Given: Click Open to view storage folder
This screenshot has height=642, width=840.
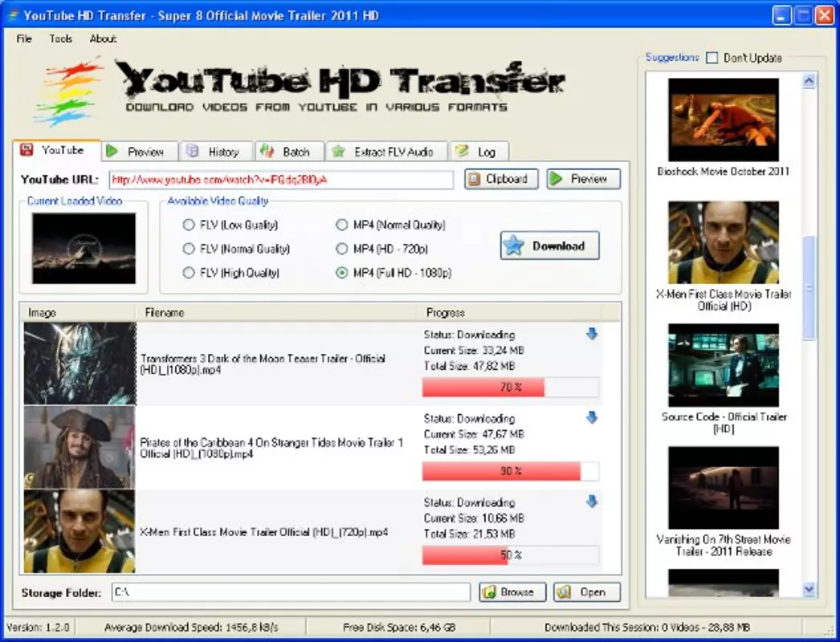Looking at the screenshot, I should 586,592.
